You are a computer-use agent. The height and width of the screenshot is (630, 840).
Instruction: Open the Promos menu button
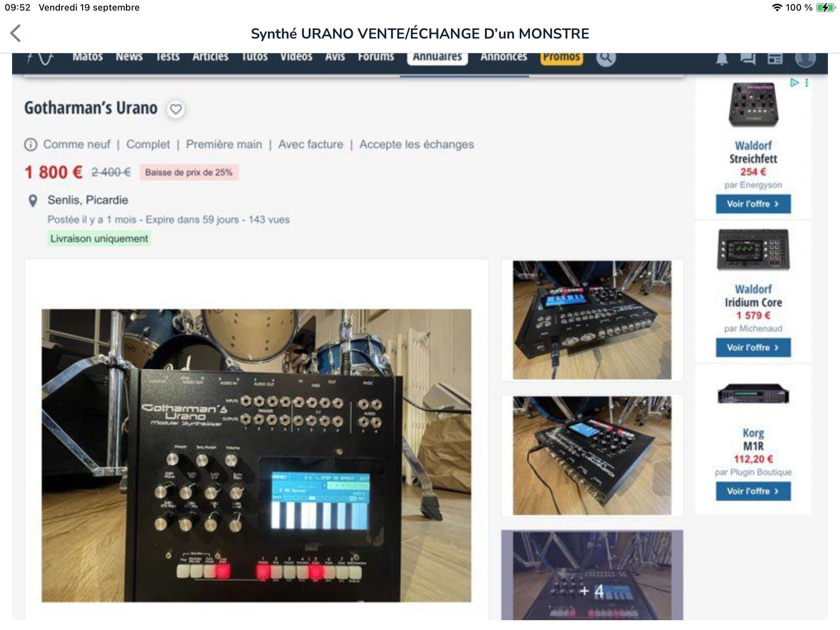coord(562,57)
